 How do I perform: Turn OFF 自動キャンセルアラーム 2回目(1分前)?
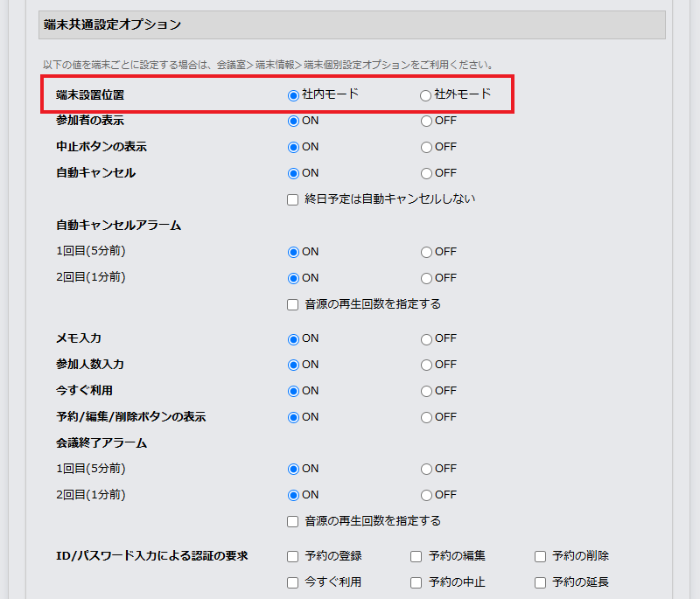coord(426,278)
